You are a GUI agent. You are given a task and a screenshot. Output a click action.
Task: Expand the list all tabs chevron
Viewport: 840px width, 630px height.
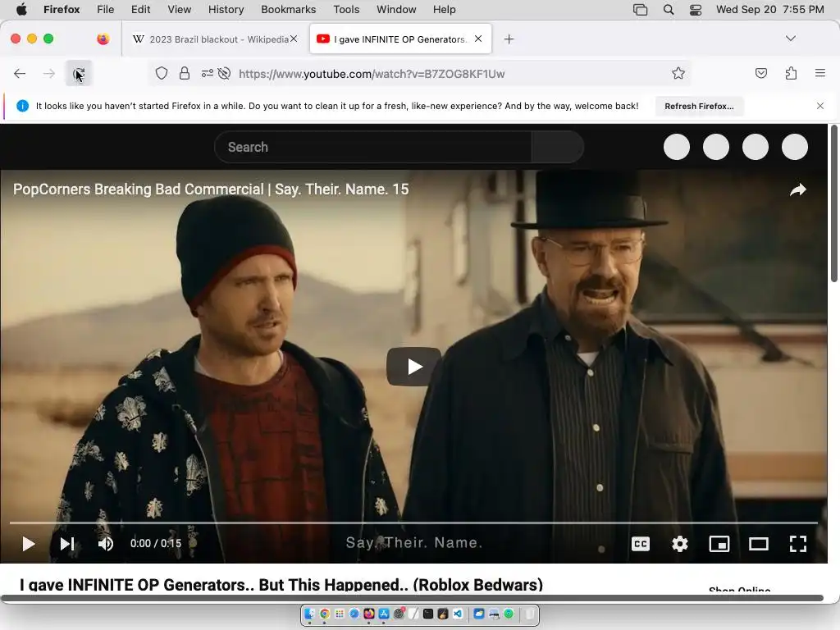(x=790, y=39)
